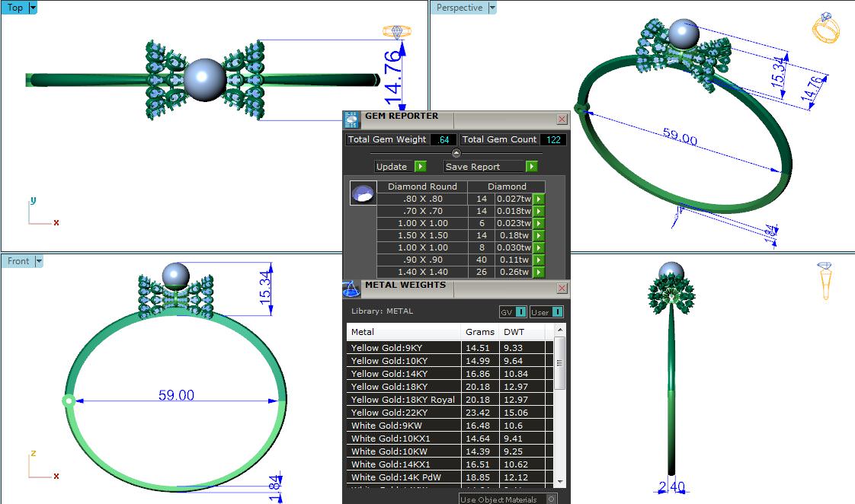
Task: Click green arrow for 1.40 X 1.40 diamonds
Action: click(539, 273)
